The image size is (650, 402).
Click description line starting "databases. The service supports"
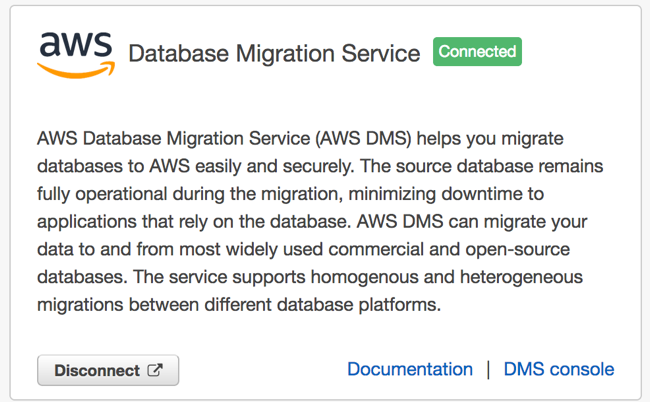(x=310, y=277)
